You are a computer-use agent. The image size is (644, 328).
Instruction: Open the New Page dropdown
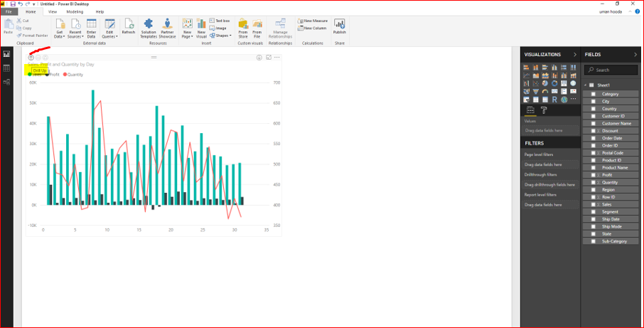[187, 28]
